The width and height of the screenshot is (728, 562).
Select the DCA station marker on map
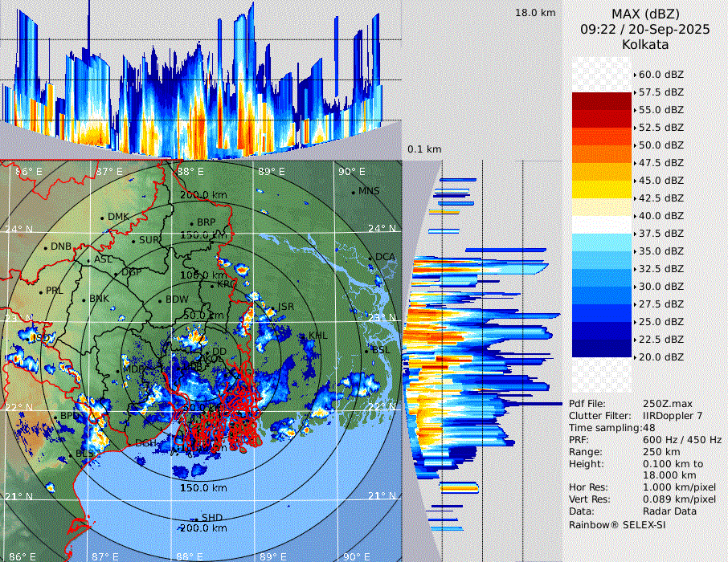[x=370, y=259]
